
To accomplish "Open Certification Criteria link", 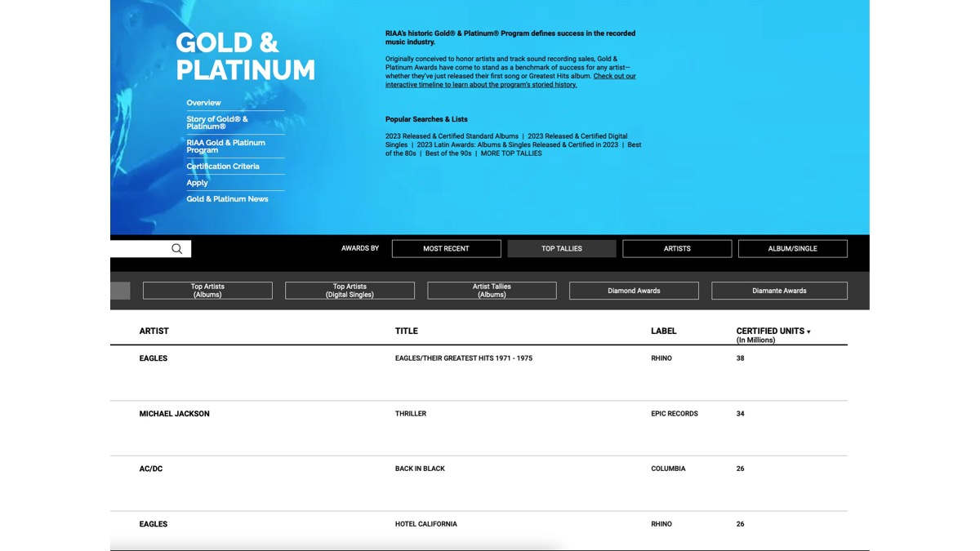I will pos(223,167).
